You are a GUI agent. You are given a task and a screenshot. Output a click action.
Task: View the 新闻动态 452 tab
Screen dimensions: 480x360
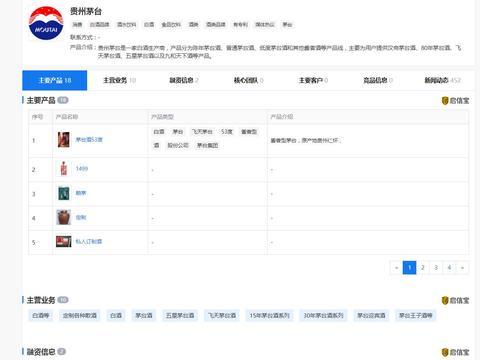coord(442,80)
